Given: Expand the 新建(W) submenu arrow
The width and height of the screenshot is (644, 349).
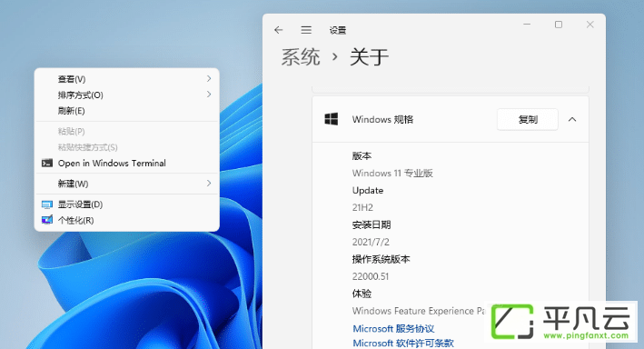Looking at the screenshot, I should pos(209,184).
